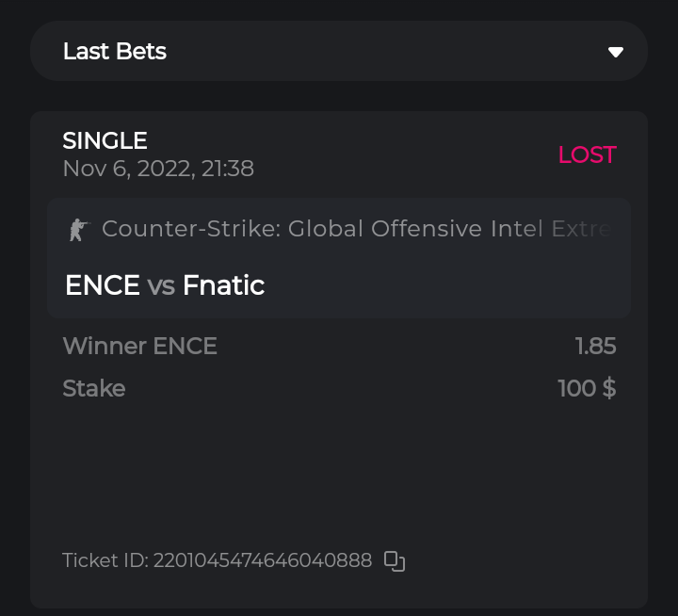Image resolution: width=678 pixels, height=616 pixels.
Task: Click the 21:38 time in bet timestamp
Action: pyautogui.click(x=228, y=170)
